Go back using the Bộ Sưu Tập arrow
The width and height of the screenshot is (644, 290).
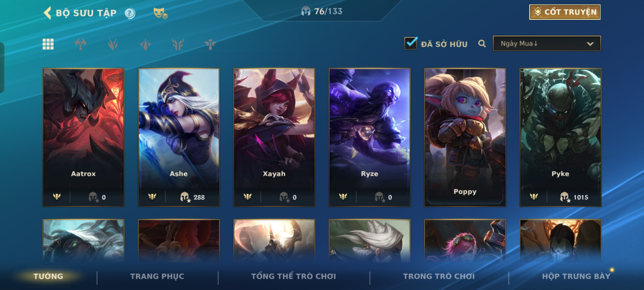coord(47,13)
